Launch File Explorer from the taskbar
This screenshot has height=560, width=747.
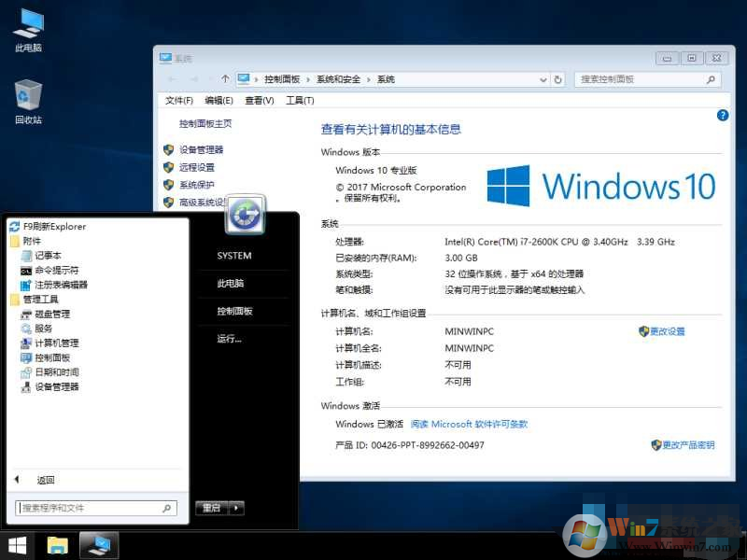tap(57, 544)
